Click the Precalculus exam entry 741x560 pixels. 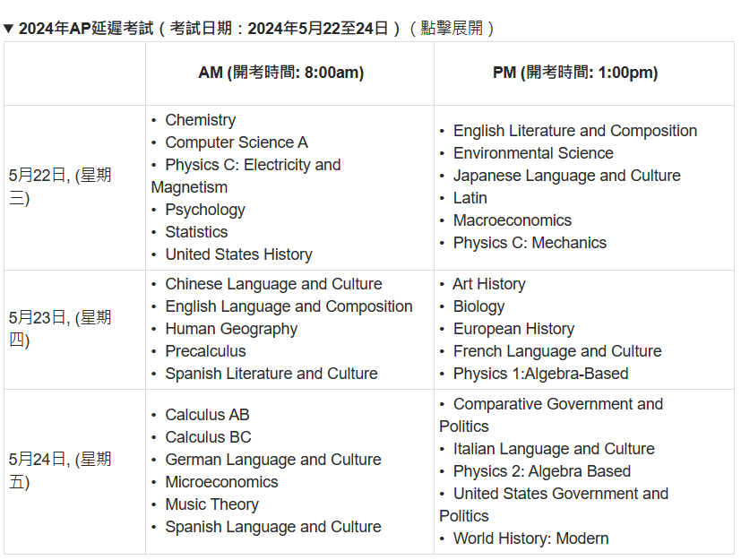click(205, 351)
